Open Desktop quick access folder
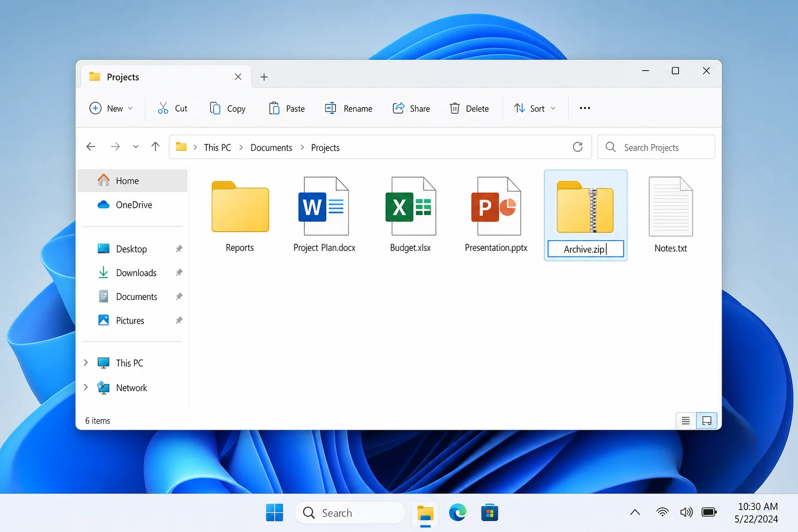Image resolution: width=798 pixels, height=532 pixels. tap(131, 249)
